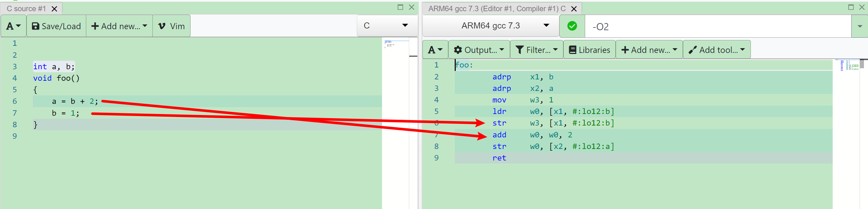868x209 pixels.
Task: Click the Libraries button
Action: [x=590, y=50]
